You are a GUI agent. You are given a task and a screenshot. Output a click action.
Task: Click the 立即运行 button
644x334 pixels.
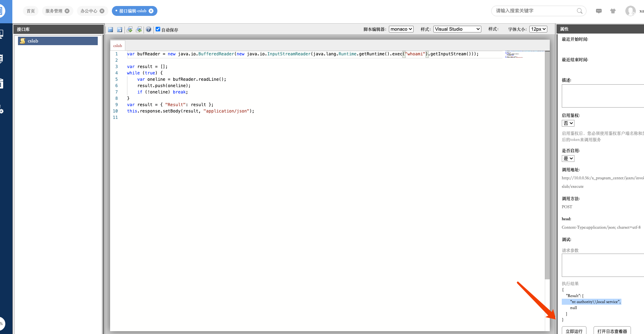point(574,331)
